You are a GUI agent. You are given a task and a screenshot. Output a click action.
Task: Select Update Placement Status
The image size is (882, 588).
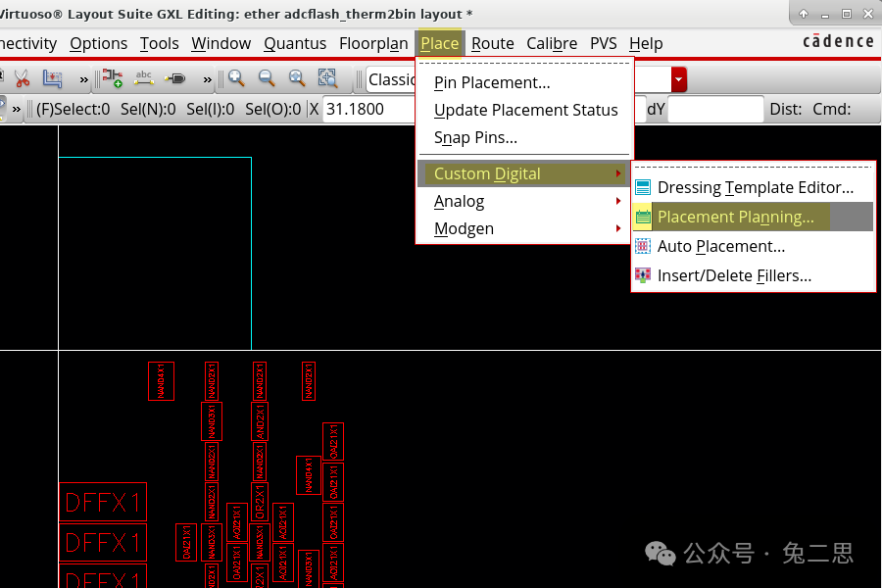524,111
